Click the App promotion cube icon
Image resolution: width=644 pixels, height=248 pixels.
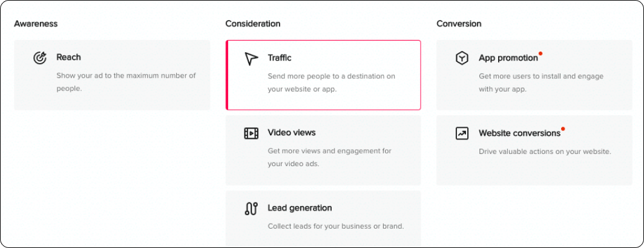tap(462, 58)
